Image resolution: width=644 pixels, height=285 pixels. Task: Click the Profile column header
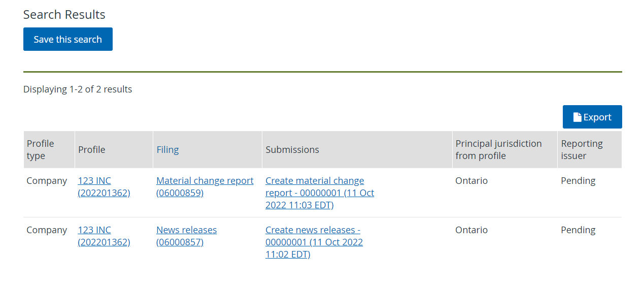[x=114, y=149]
